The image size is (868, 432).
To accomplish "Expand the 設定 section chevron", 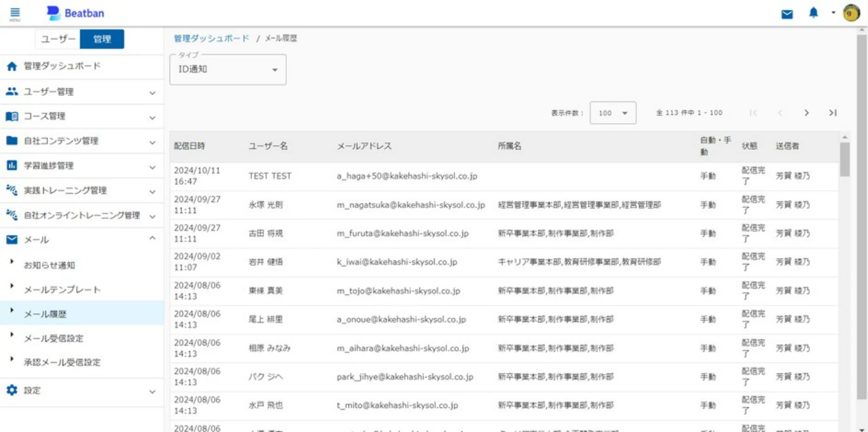I will click(x=152, y=392).
